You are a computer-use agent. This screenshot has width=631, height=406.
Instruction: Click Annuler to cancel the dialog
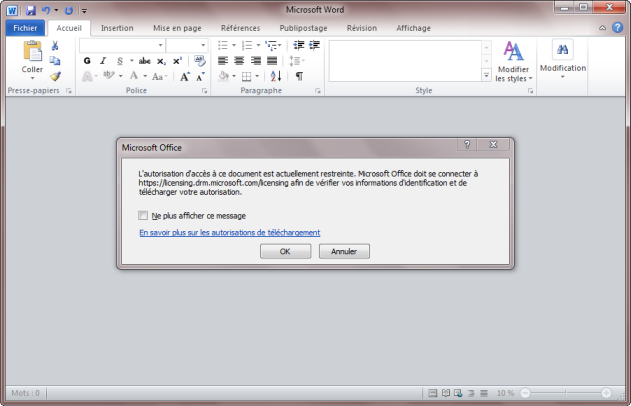(x=344, y=251)
